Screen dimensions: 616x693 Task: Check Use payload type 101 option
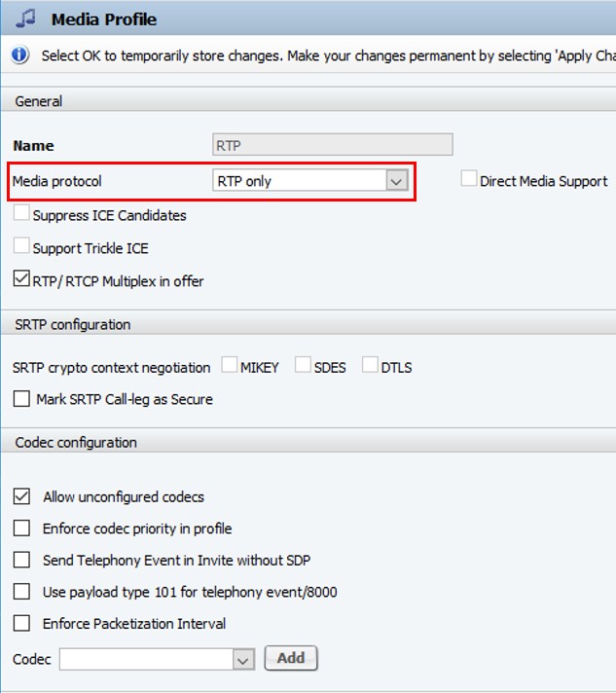(x=21, y=592)
